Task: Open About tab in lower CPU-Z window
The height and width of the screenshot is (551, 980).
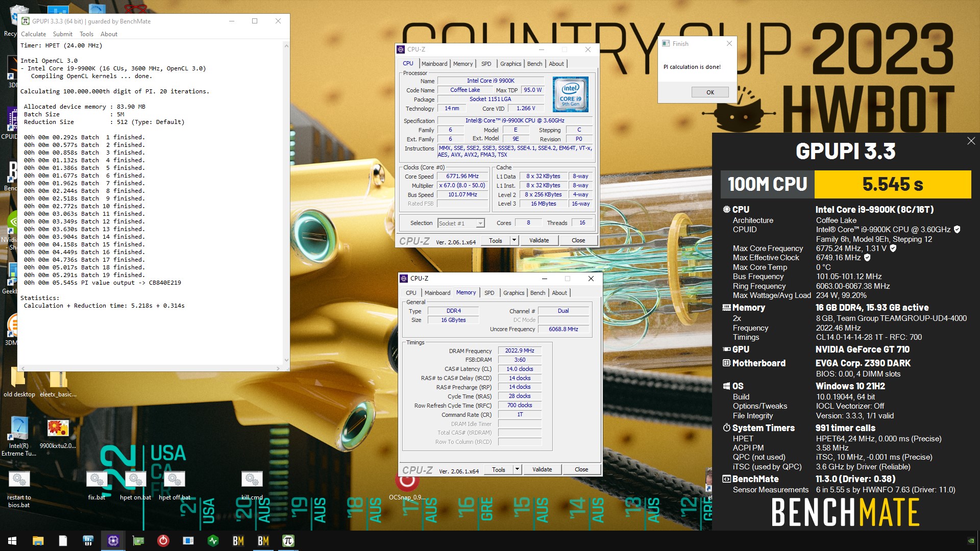Action: (x=559, y=293)
